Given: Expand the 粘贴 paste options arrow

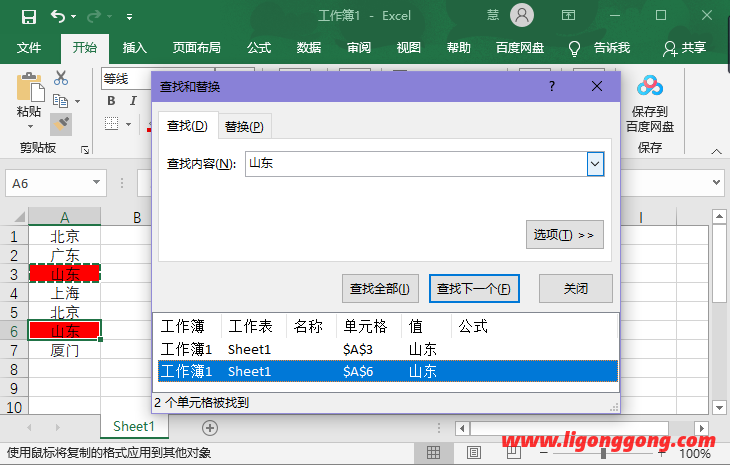Looking at the screenshot, I should pos(30,127).
